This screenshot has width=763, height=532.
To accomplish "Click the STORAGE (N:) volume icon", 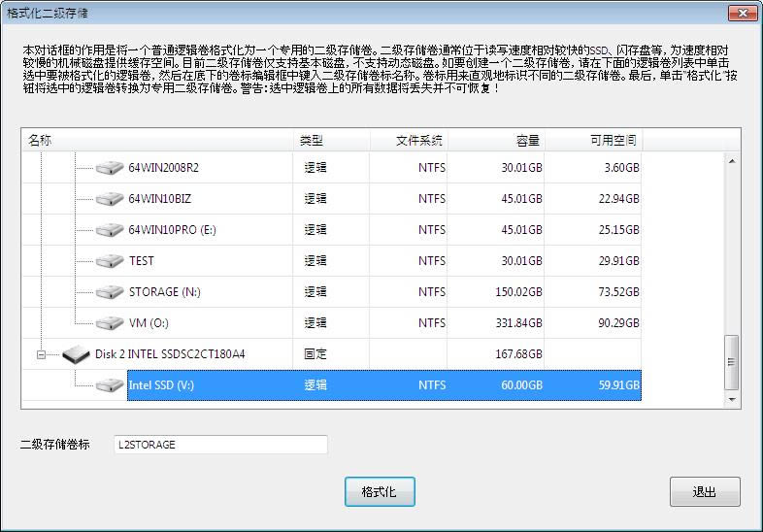I will click(x=110, y=292).
